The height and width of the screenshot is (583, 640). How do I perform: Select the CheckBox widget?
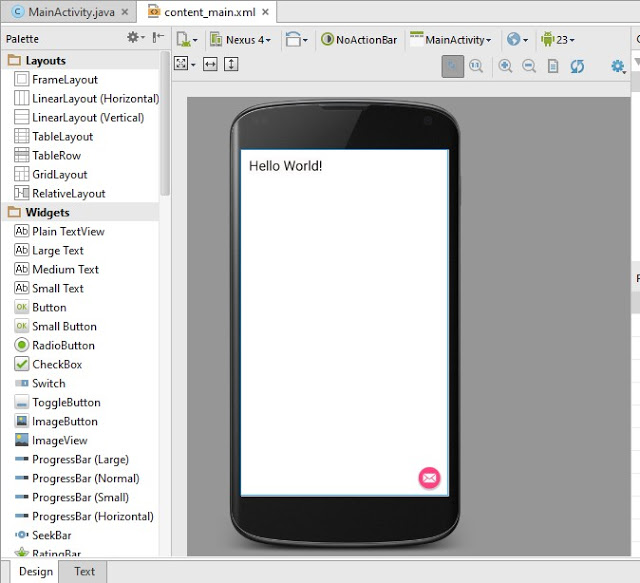click(x=48, y=364)
